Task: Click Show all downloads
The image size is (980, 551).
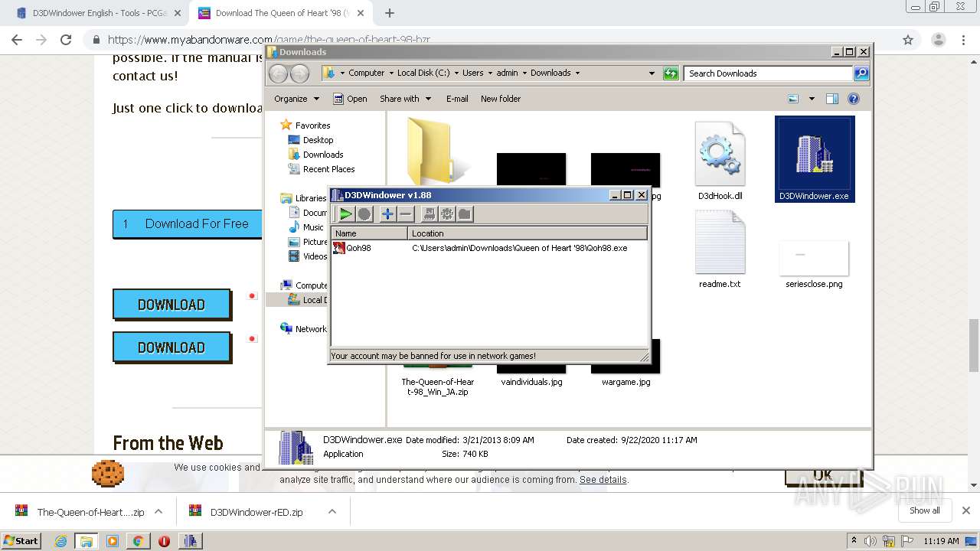Action: click(925, 510)
